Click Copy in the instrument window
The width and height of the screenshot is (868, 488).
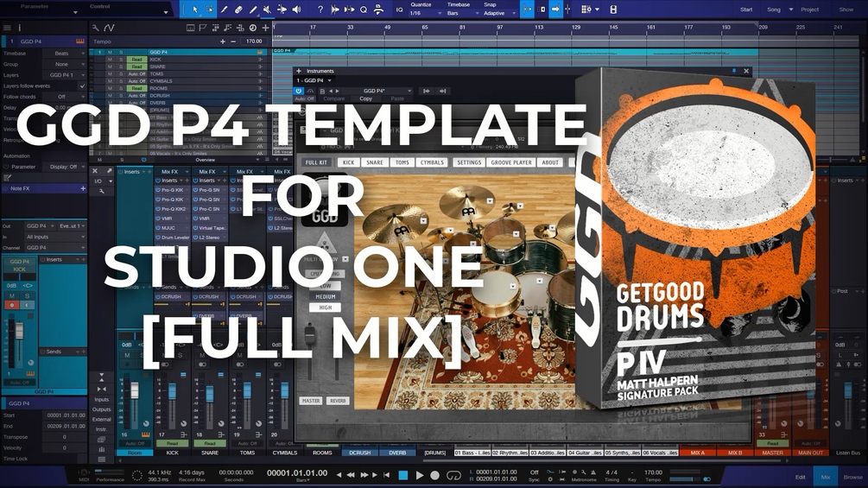pos(366,98)
